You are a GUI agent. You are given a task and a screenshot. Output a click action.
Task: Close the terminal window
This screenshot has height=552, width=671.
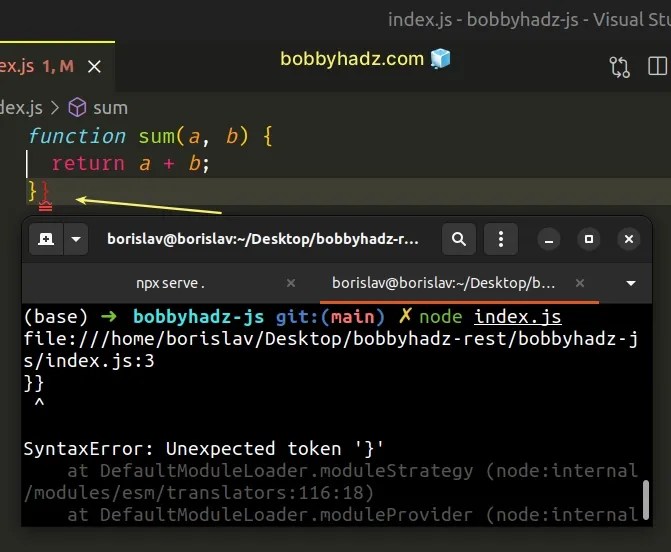(629, 239)
